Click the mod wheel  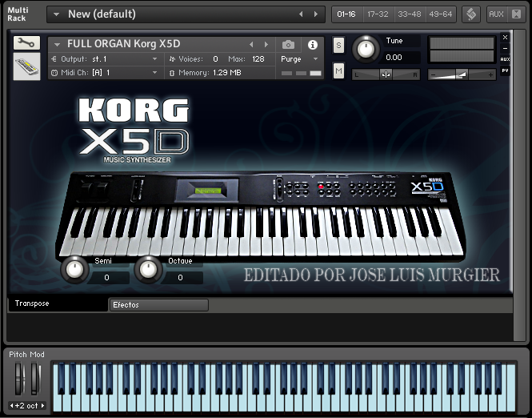pos(35,379)
